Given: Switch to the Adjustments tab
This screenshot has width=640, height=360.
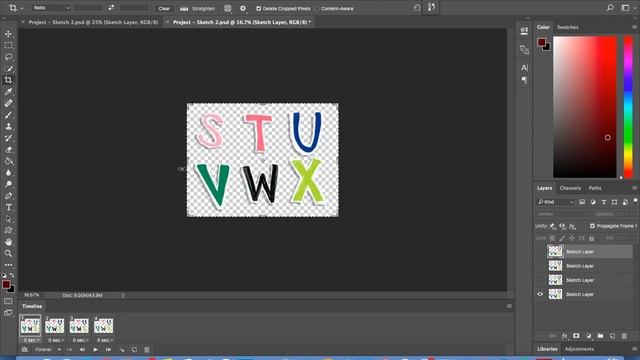Looking at the screenshot, I should 579,349.
